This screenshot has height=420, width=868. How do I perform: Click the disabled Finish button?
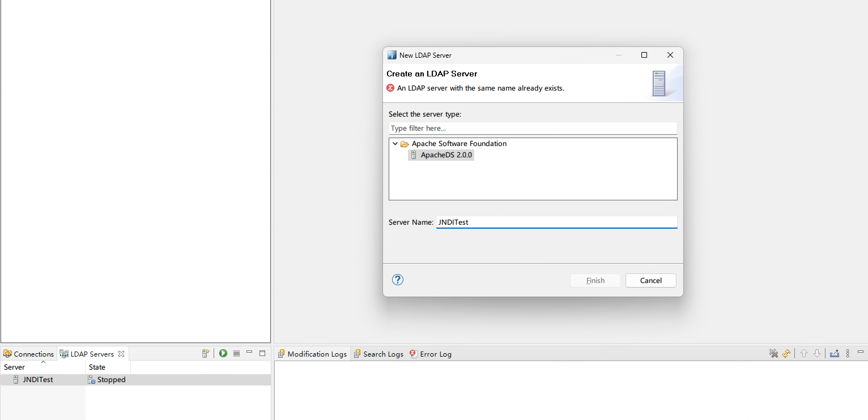pyautogui.click(x=595, y=280)
